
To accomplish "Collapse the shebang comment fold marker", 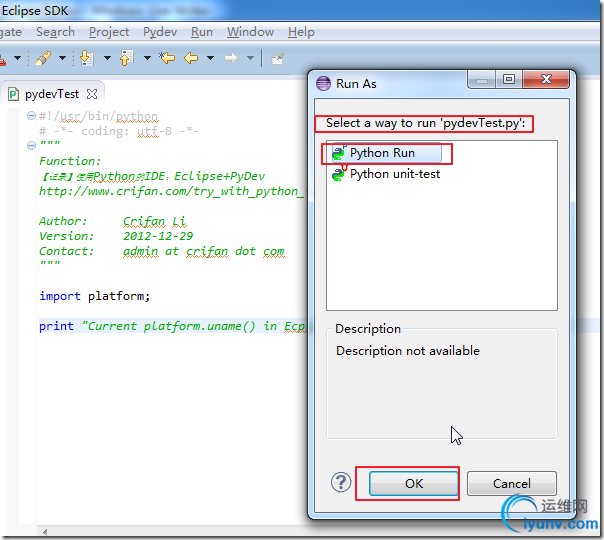I will click(x=31, y=116).
